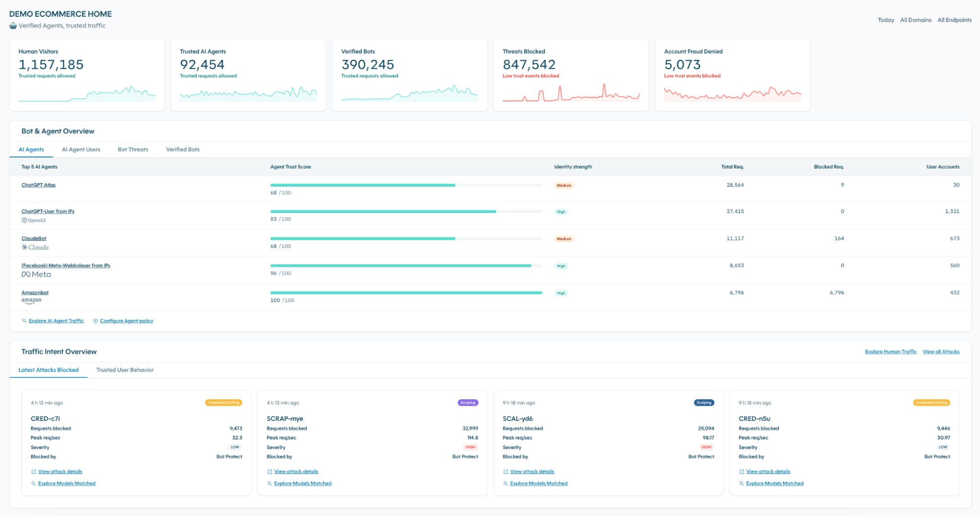Click the Human Visitors sparkline chart
The height and width of the screenshot is (516, 980).
tap(87, 93)
